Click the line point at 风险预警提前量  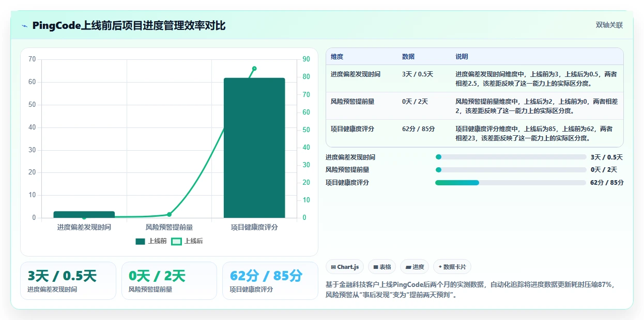point(169,214)
